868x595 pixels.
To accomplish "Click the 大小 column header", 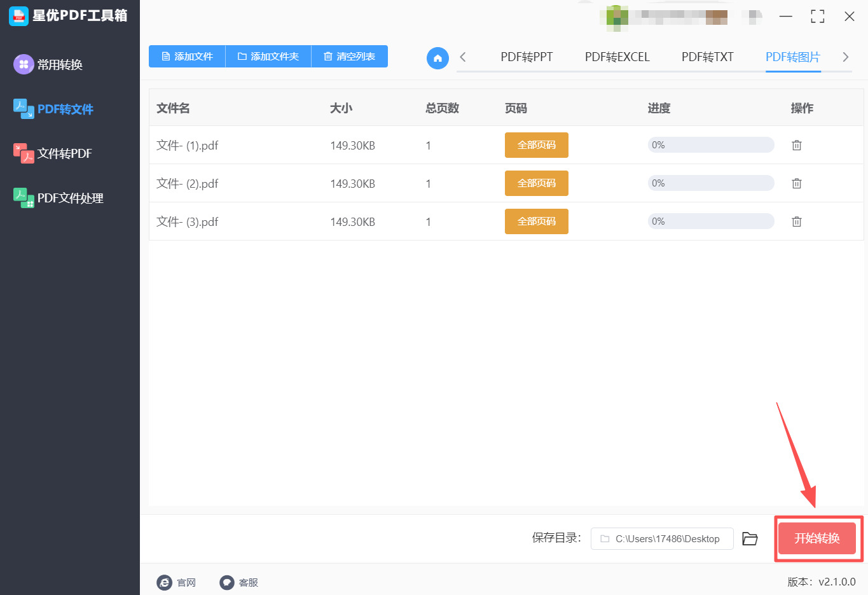I will [341, 108].
